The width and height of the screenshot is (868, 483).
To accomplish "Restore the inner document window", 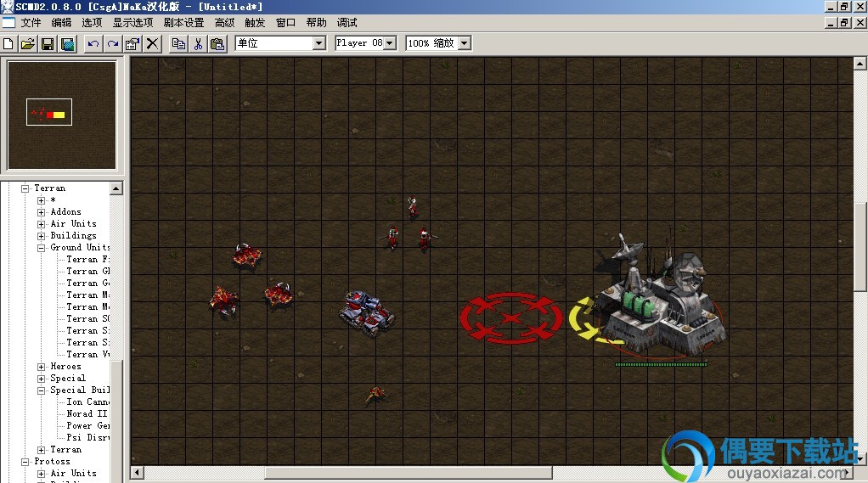I will pyautogui.click(x=844, y=23).
